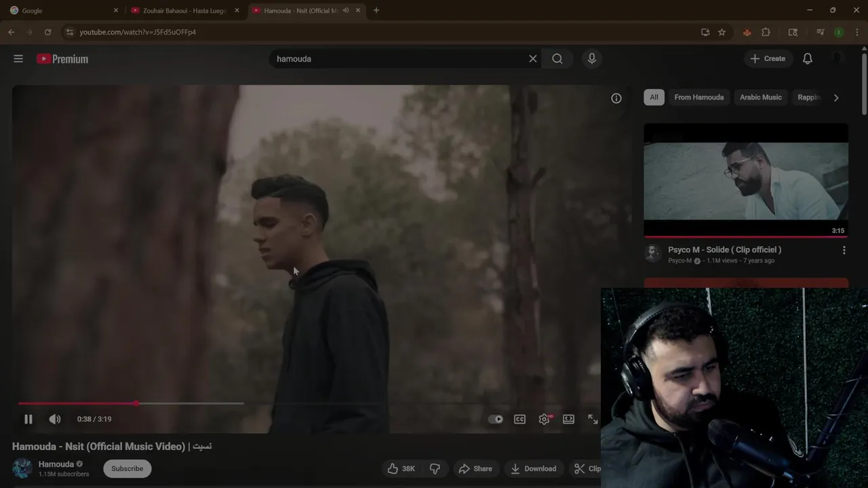Open the notifications bell
The height and width of the screenshot is (488, 868).
[x=808, y=59]
